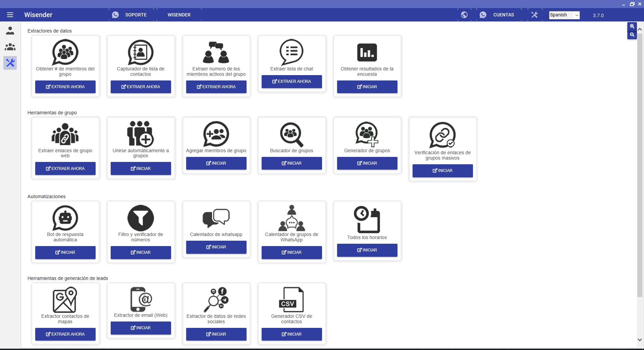Select the tools sidebar icon
This screenshot has height=350, width=644.
(x=10, y=63)
